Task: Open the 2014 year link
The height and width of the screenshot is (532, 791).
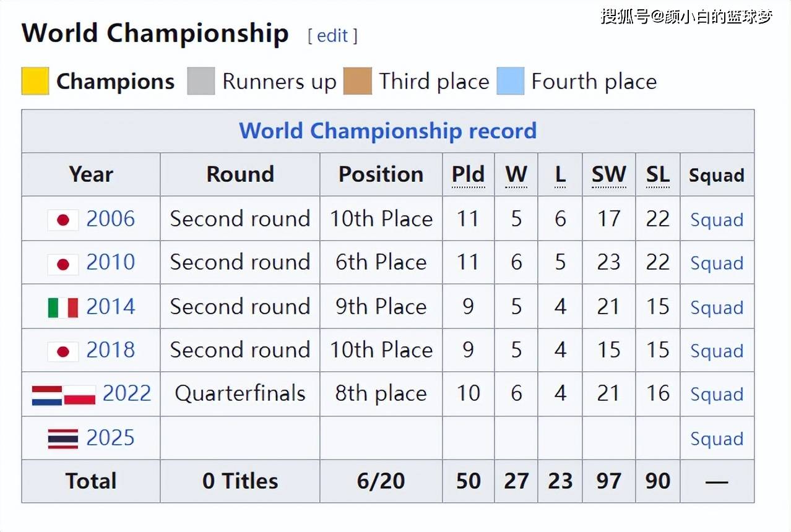Action: [110, 307]
